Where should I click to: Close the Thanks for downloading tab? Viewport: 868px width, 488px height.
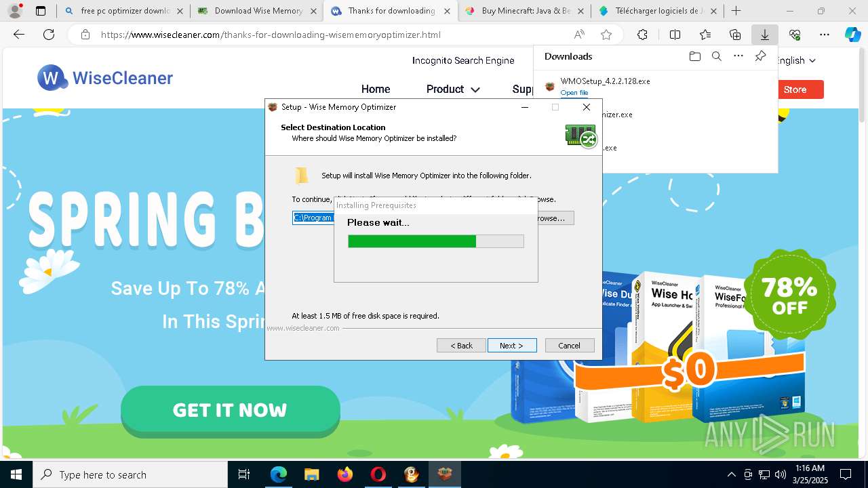[x=446, y=11]
